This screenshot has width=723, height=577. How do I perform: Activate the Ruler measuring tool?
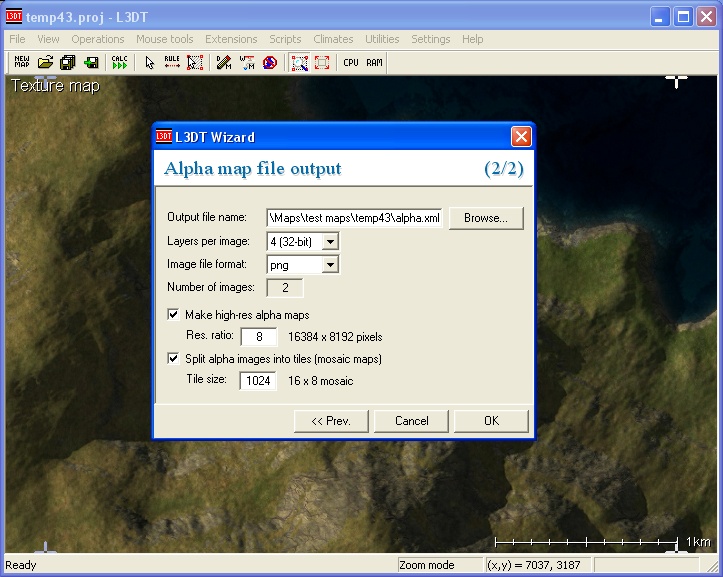coord(172,63)
